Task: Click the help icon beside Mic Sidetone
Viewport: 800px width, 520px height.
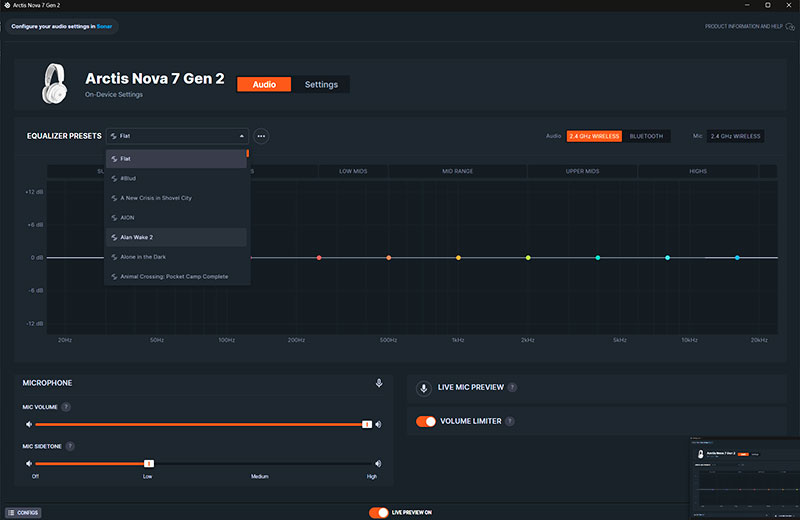Action: pyautogui.click(x=70, y=446)
